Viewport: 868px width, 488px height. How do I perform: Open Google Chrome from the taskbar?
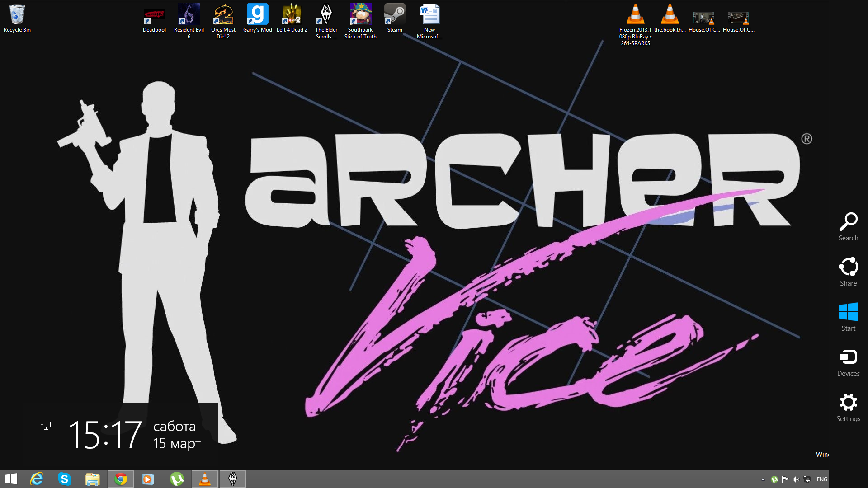click(121, 479)
